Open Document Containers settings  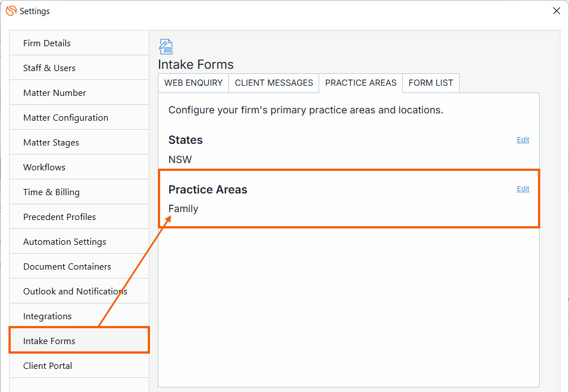click(x=79, y=266)
